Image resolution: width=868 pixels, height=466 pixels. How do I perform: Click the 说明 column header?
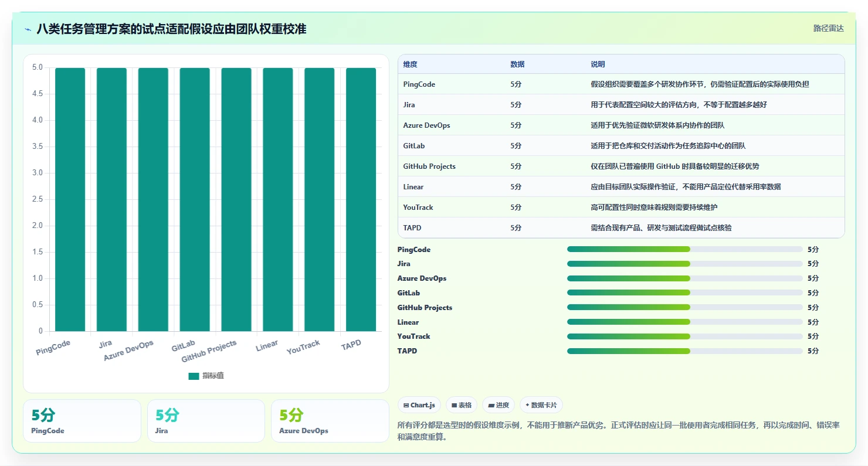[x=598, y=64]
